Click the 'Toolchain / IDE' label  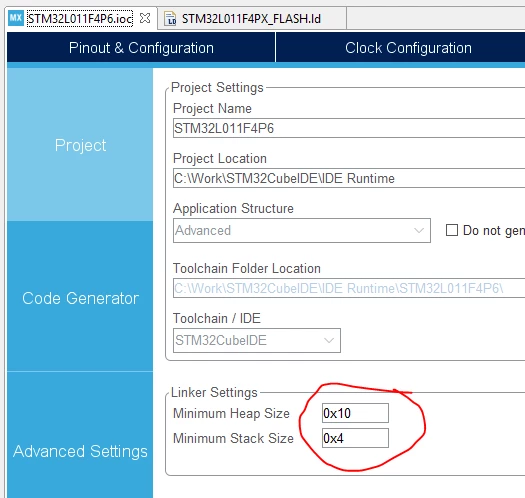[x=217, y=318]
